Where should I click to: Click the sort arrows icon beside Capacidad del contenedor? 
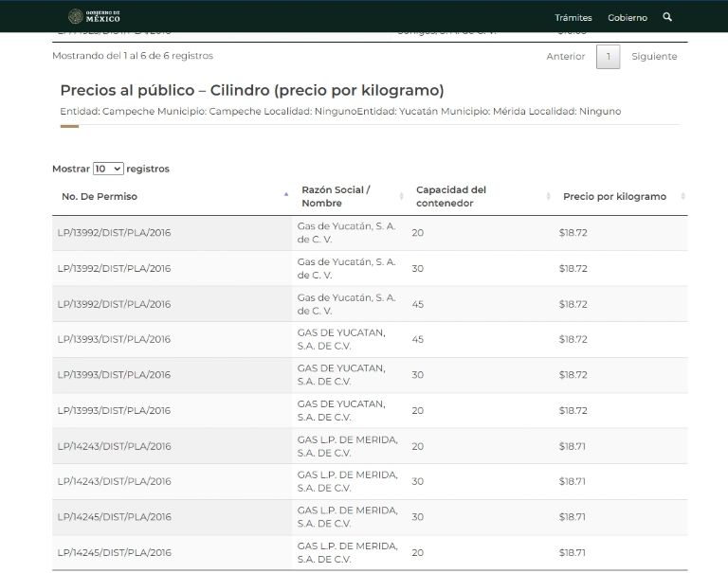[548, 196]
